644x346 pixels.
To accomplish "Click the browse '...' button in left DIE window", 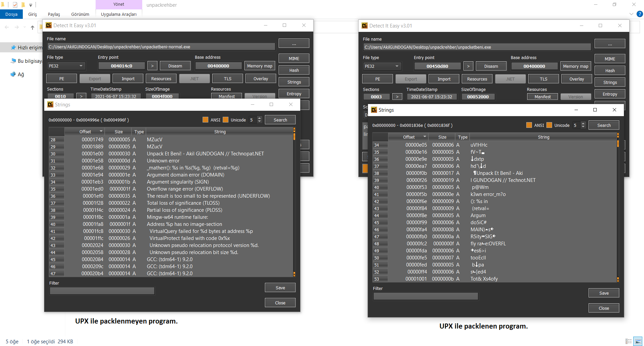I will (294, 44).
